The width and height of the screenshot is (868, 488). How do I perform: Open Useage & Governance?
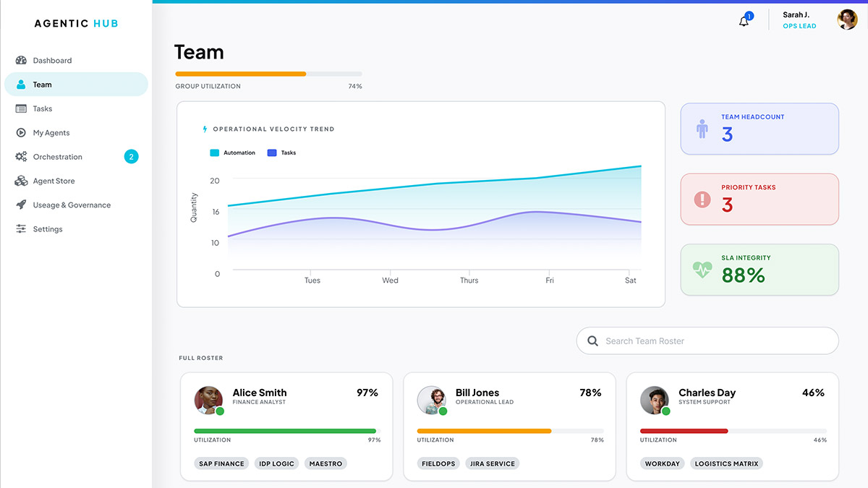(76, 205)
